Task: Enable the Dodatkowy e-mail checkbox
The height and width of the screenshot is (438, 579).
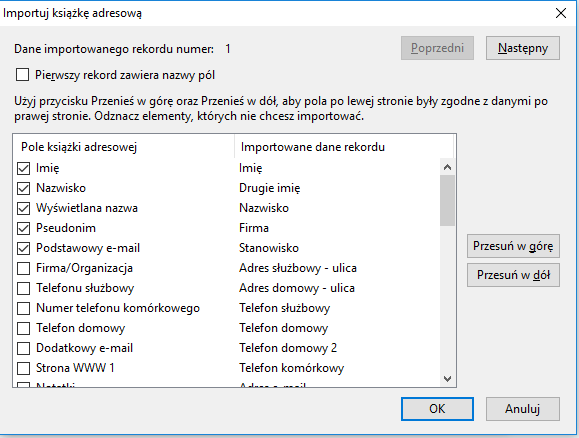Action: click(x=24, y=348)
